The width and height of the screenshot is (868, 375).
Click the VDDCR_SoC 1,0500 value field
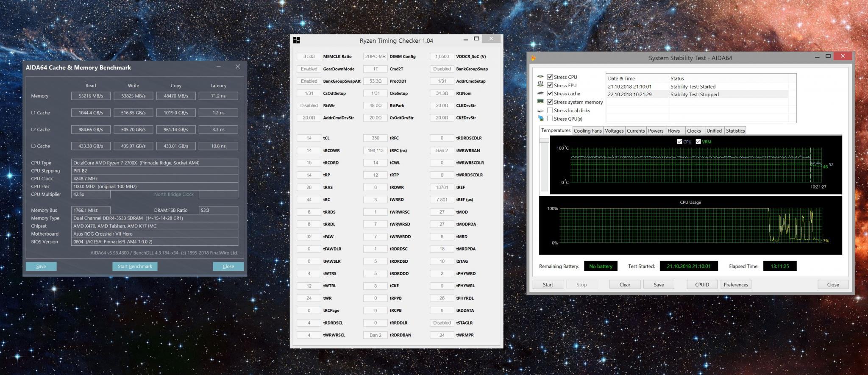tap(442, 57)
